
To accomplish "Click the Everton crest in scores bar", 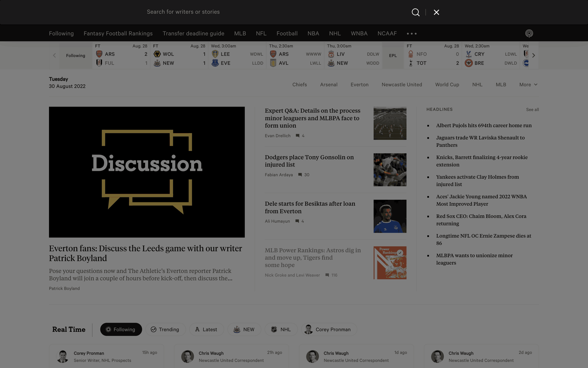I will click(x=215, y=63).
